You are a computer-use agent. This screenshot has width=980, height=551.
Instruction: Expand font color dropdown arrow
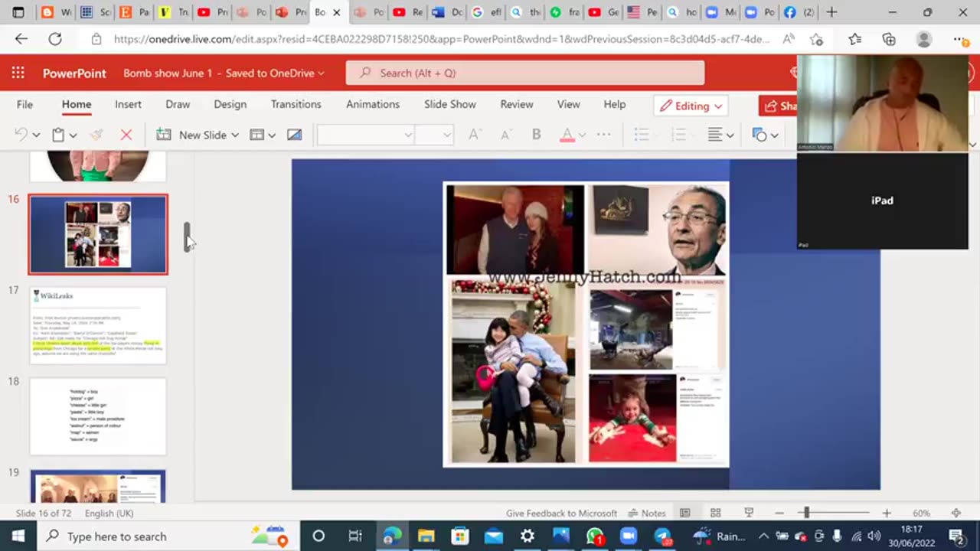click(582, 135)
